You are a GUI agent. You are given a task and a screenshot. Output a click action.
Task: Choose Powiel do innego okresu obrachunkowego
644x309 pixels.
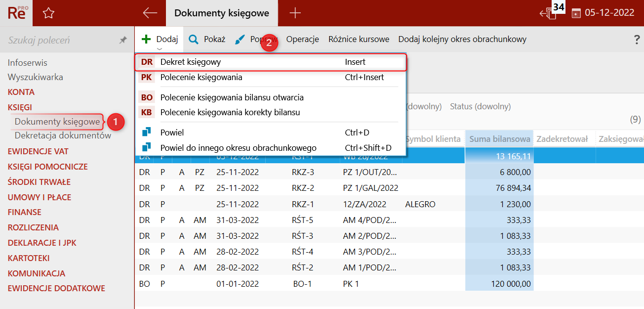tap(271, 147)
